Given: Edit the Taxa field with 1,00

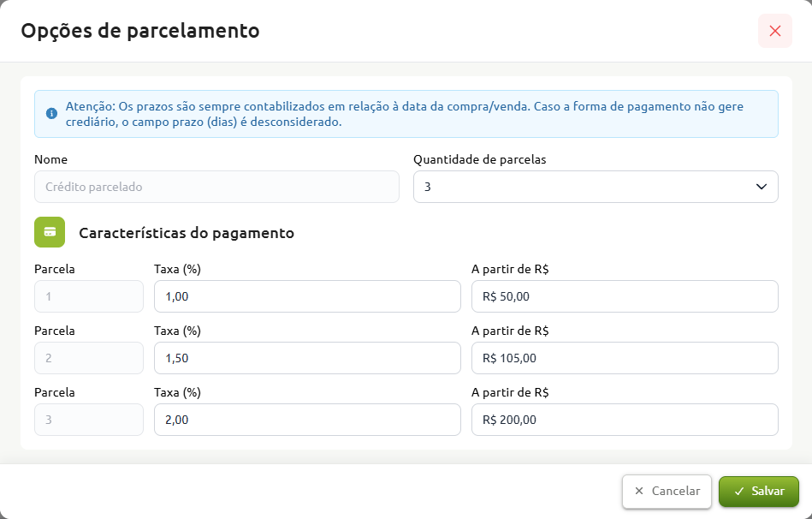Looking at the screenshot, I should (307, 296).
